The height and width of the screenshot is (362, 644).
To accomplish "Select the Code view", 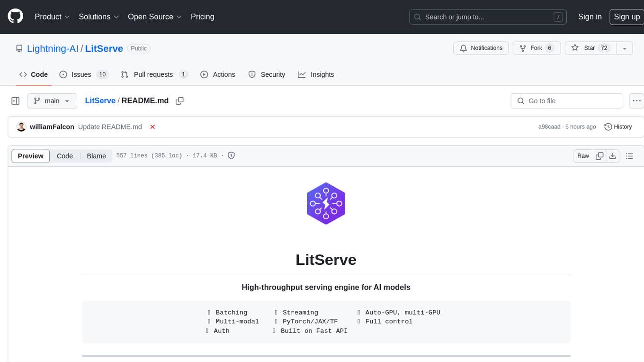I will coord(65,156).
